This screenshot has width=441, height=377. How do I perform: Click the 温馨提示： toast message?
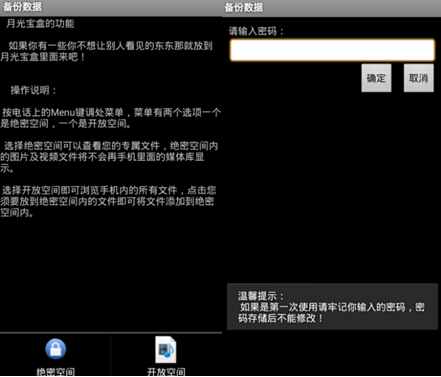click(332, 307)
